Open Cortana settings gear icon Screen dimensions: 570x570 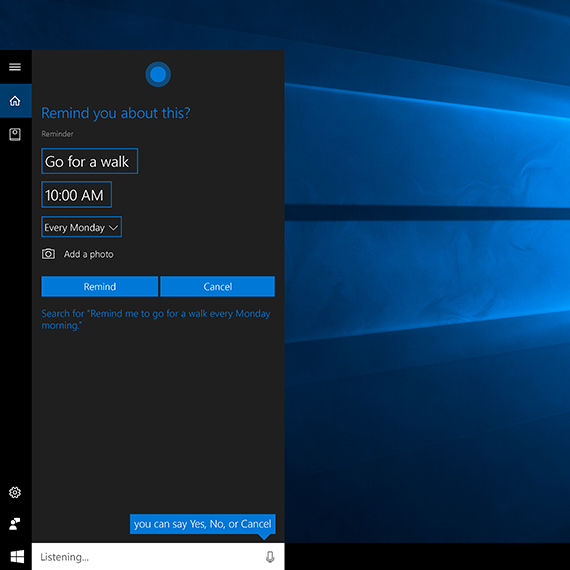pyautogui.click(x=15, y=493)
